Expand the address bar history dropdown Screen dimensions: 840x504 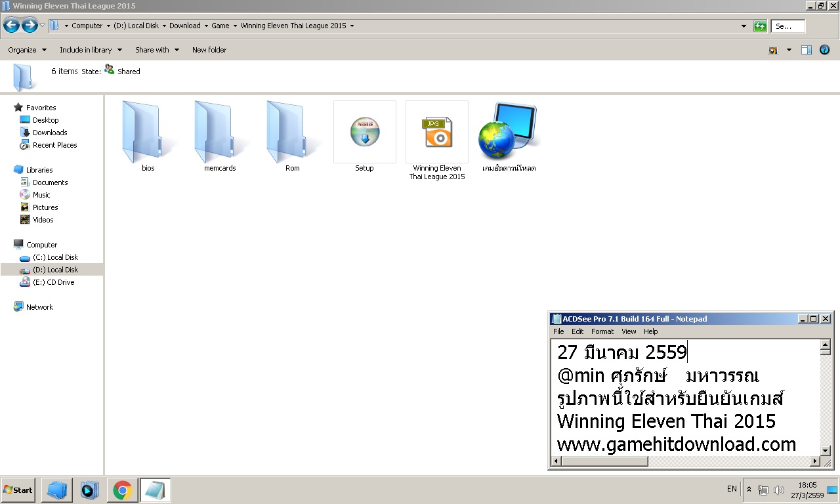tap(744, 26)
